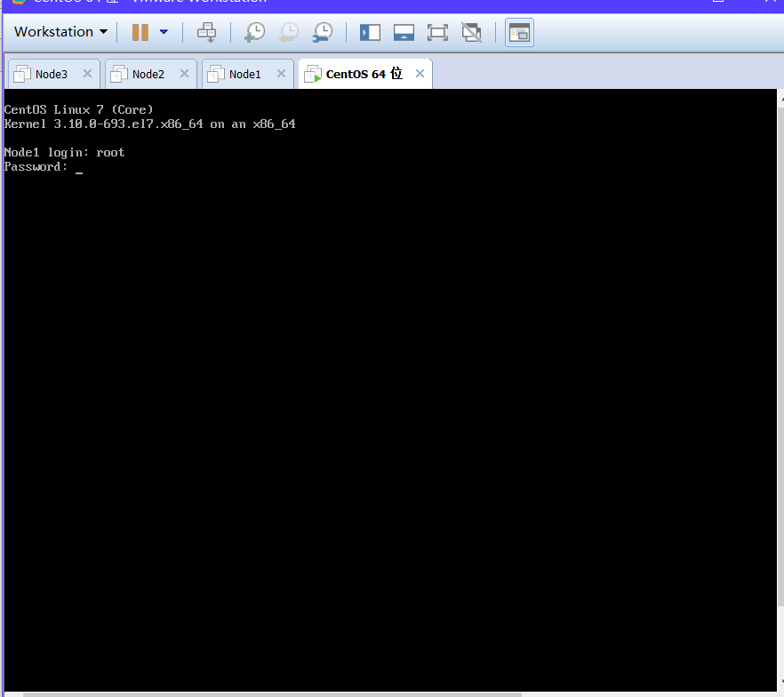Click the Kernel version line in console
This screenshot has width=784, height=697.
[x=149, y=124]
